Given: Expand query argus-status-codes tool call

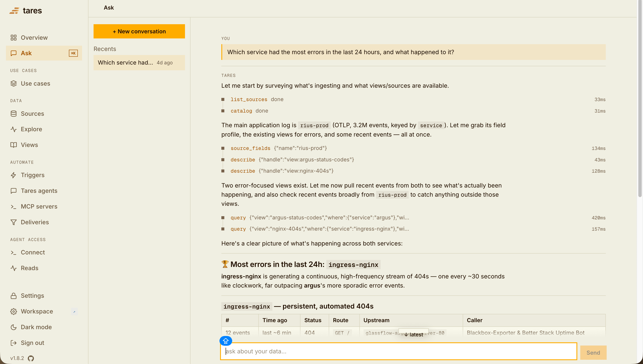Looking at the screenshot, I should click(413, 217).
